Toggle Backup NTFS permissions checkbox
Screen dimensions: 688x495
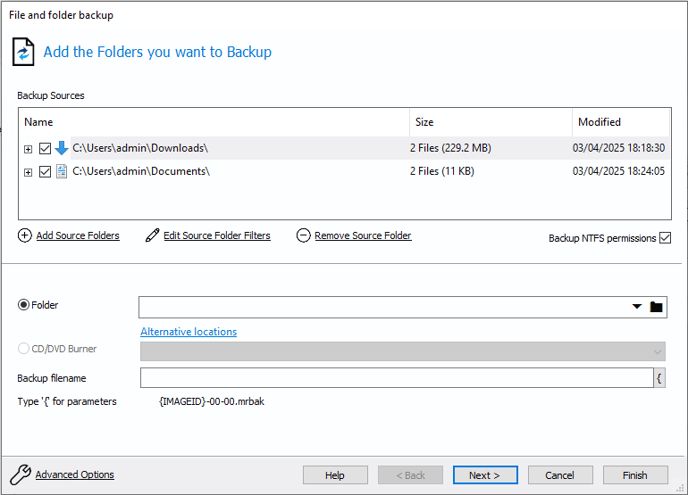665,238
